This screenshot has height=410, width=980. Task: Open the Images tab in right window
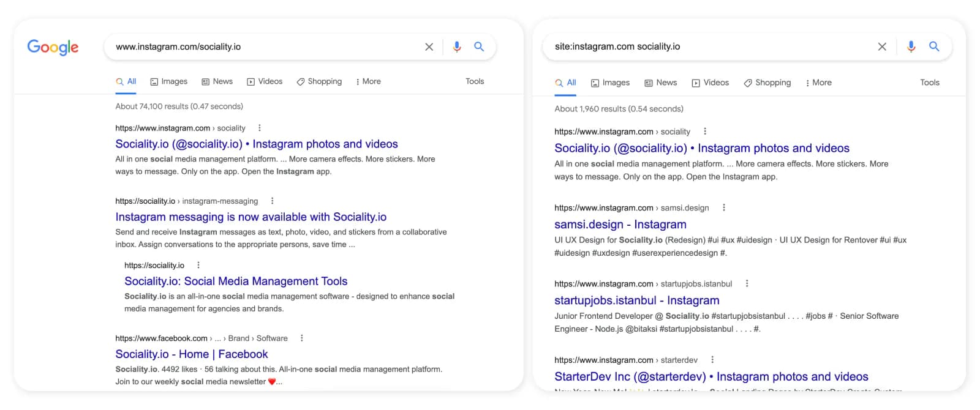pos(610,83)
